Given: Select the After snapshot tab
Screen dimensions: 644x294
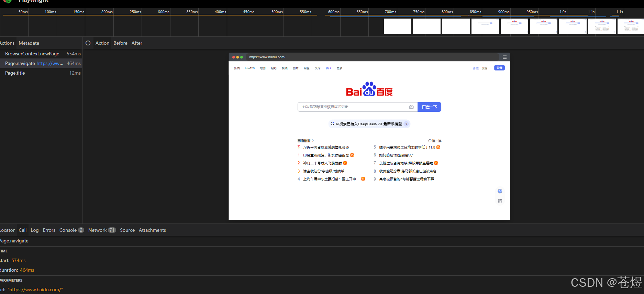Looking at the screenshot, I should pyautogui.click(x=137, y=43).
